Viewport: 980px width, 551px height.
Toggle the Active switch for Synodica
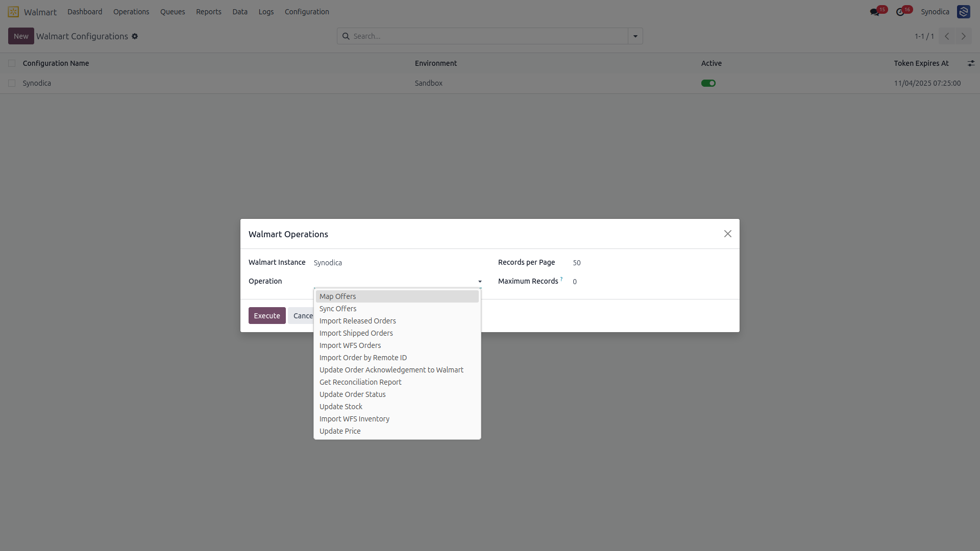coord(708,83)
